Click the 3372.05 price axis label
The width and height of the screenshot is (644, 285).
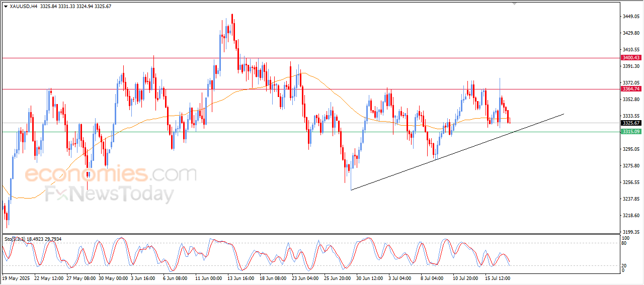point(632,83)
